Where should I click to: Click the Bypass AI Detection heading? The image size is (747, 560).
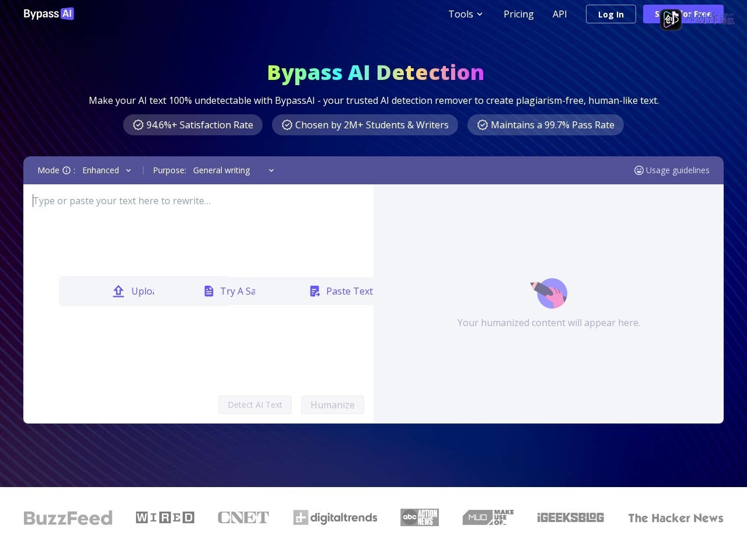point(375,72)
